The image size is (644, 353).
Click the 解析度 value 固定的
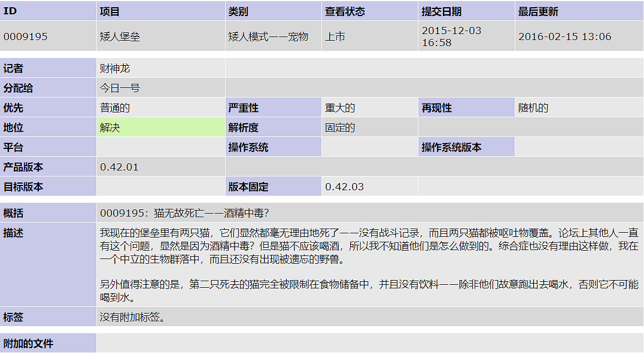point(337,127)
